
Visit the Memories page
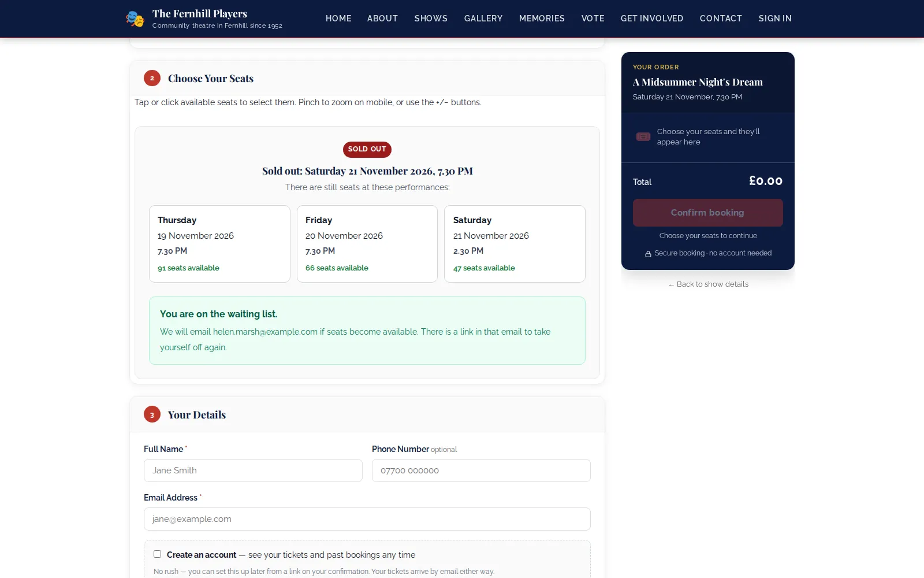pos(542,18)
